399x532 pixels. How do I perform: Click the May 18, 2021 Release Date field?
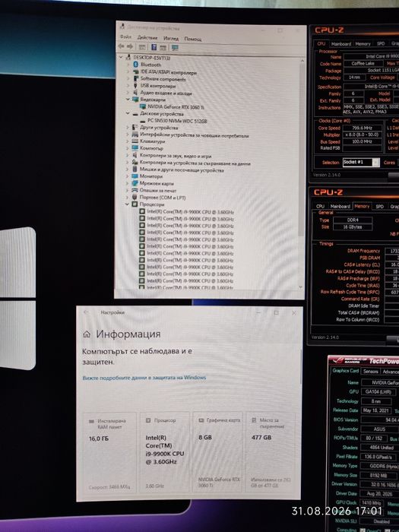(x=375, y=410)
